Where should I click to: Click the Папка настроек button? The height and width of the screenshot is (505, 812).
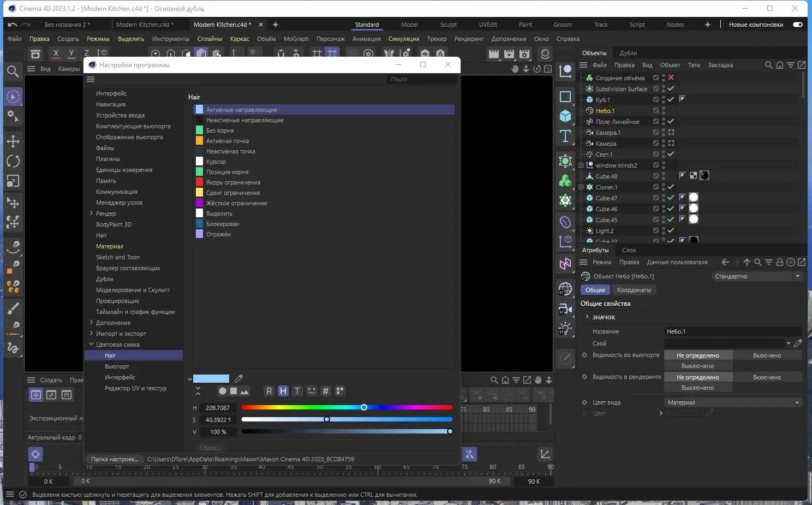click(x=115, y=459)
